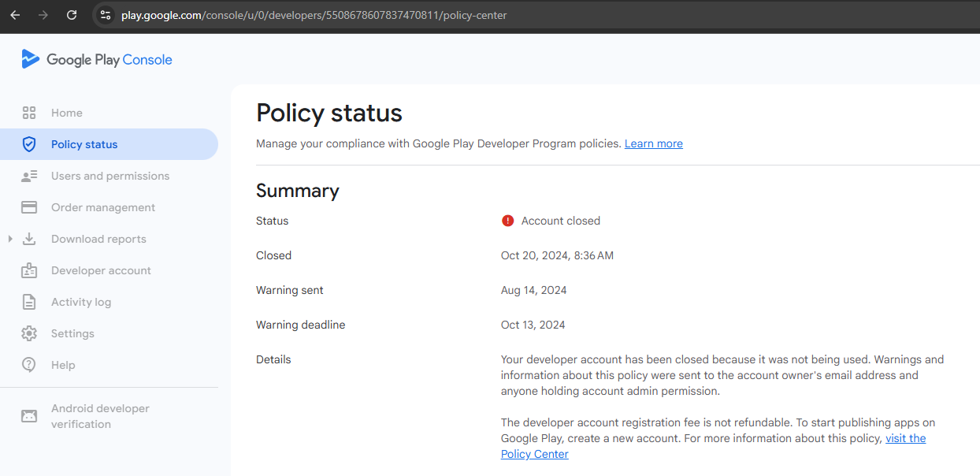
Task: Click the Google Play Console logo
Action: 96,60
